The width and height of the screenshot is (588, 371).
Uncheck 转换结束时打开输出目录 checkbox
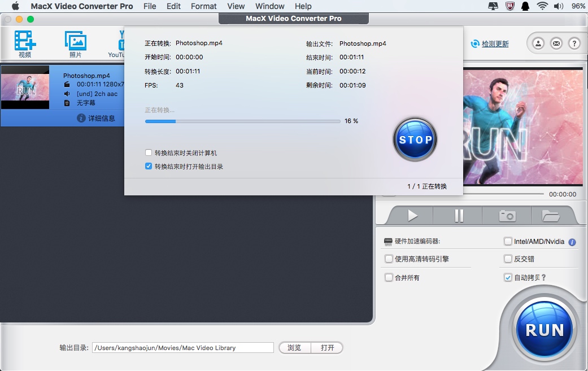pos(149,166)
